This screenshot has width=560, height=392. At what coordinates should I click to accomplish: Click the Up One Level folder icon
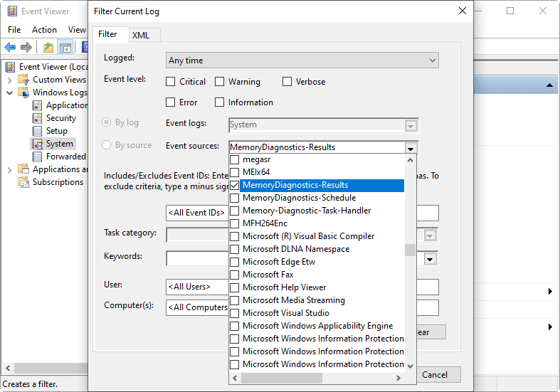tap(48, 48)
